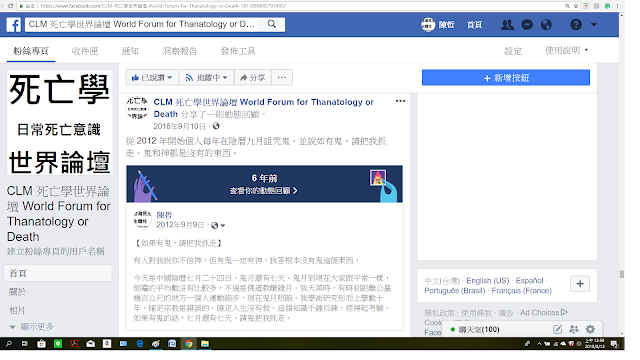Click the page vertical scrollbar thumb
Viewport: 640px width, 360px height.
(x=622, y=274)
